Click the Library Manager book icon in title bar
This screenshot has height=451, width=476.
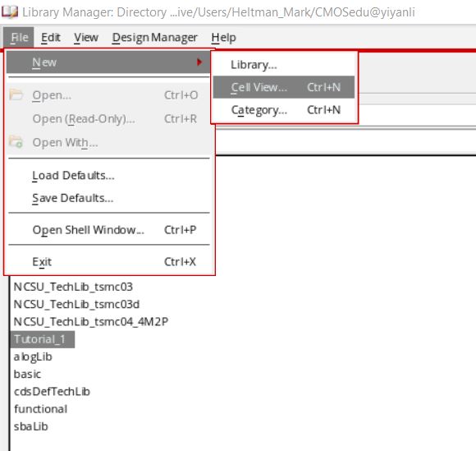[10, 12]
